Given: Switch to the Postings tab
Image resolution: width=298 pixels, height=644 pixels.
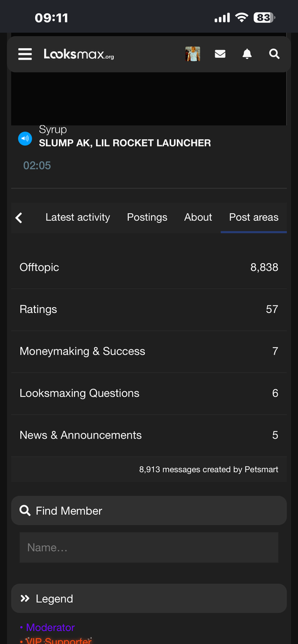Looking at the screenshot, I should click(x=147, y=217).
